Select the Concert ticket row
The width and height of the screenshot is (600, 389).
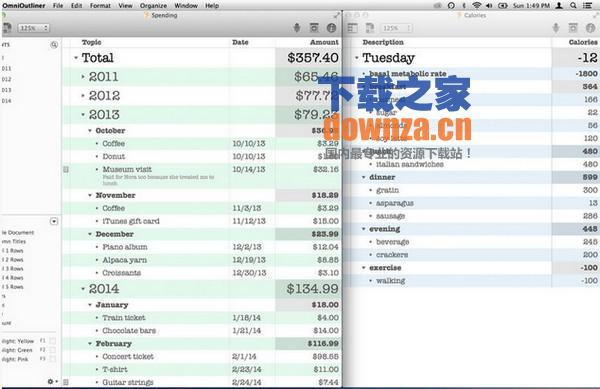tap(201, 356)
